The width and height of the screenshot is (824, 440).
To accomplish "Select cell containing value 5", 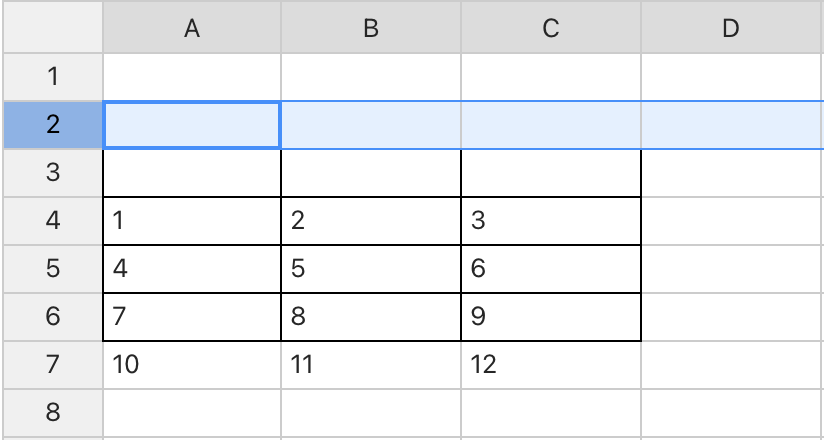I will click(371, 269).
